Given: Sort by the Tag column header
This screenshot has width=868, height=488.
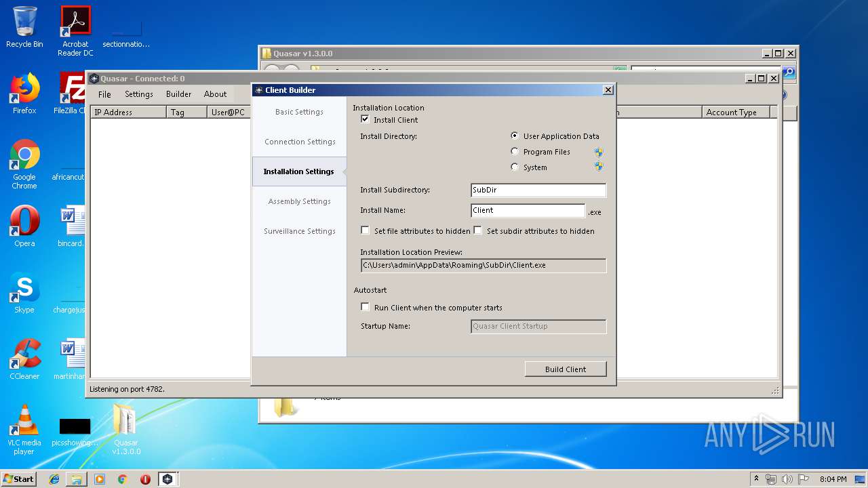Looking at the screenshot, I should click(186, 113).
